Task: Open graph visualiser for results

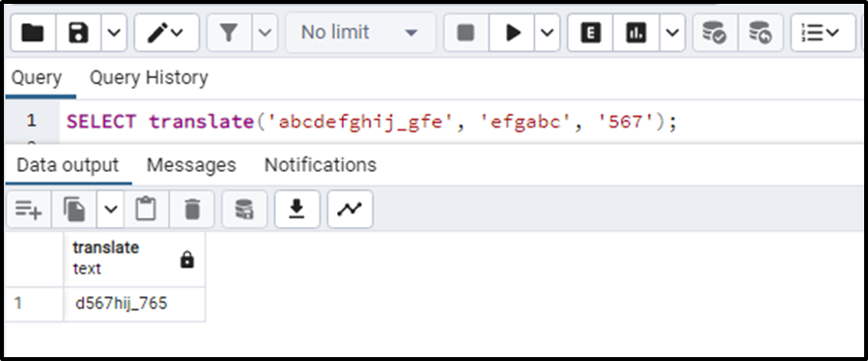Action: click(350, 208)
